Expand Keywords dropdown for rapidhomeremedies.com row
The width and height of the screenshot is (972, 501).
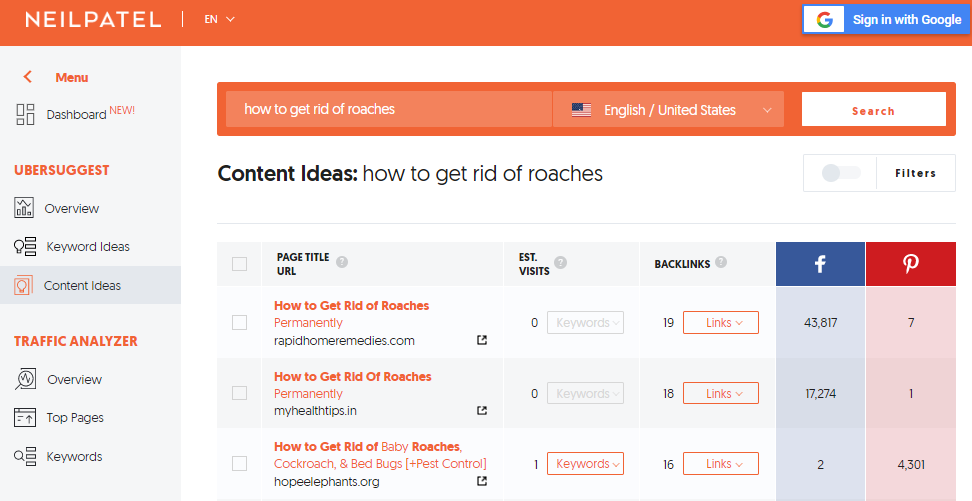585,322
